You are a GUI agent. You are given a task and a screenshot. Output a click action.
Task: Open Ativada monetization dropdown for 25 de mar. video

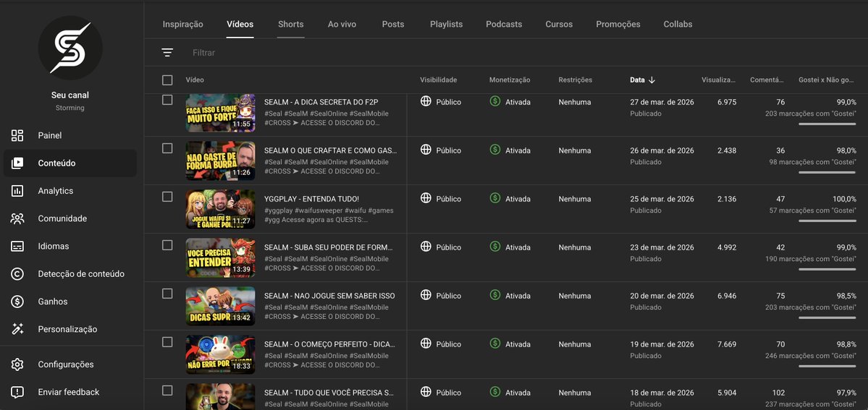(518, 199)
